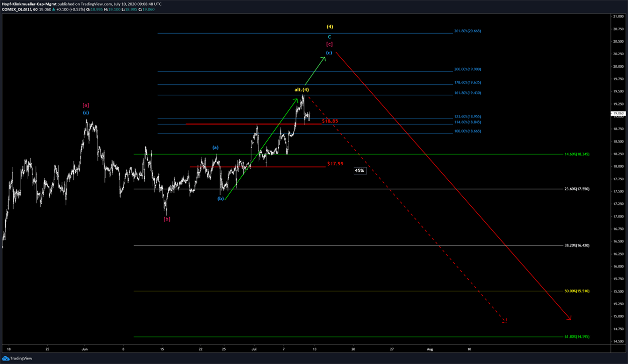
Task: Click the 45% probability box
Action: pos(360,171)
